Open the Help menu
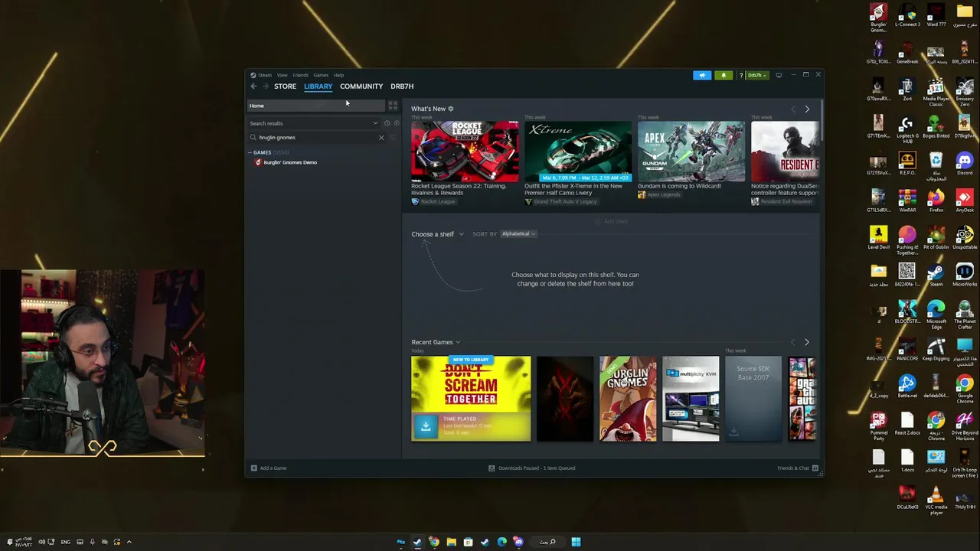This screenshot has height=551, width=980. click(338, 75)
